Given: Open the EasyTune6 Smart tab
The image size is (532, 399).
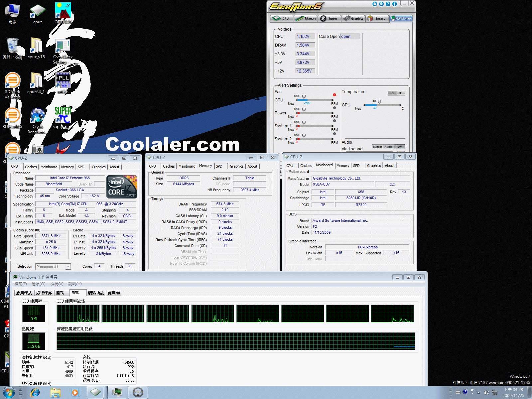Looking at the screenshot, I should (x=377, y=18).
